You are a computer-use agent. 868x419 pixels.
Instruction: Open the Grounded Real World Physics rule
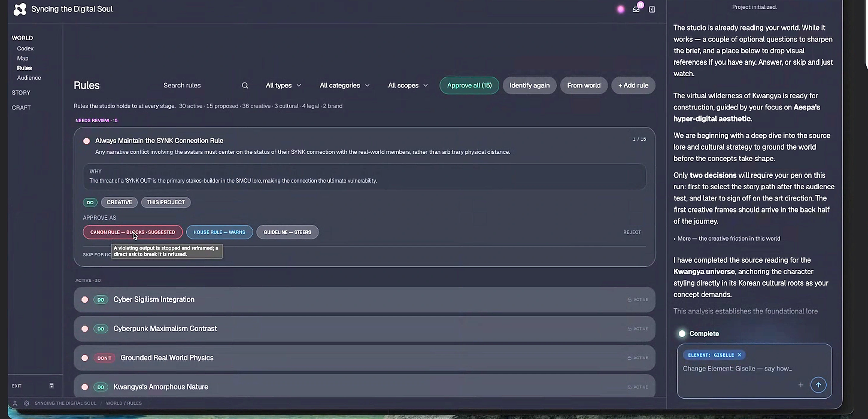[364, 358]
